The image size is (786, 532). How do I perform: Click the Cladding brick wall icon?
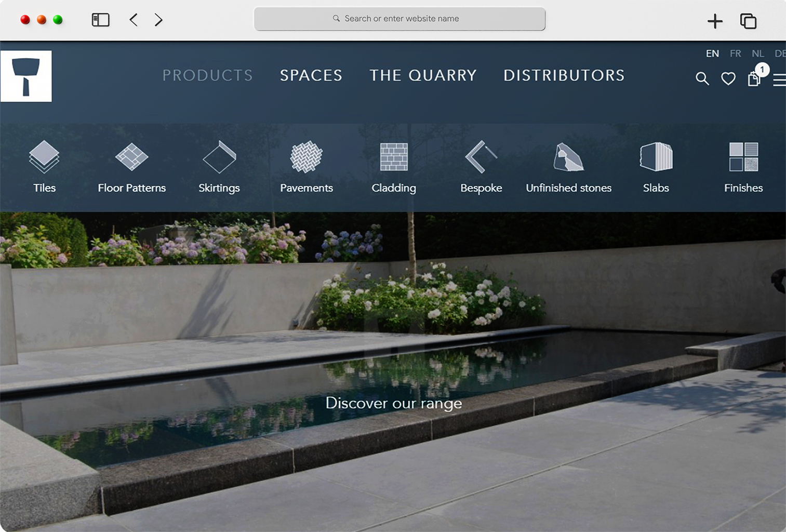pos(394,156)
